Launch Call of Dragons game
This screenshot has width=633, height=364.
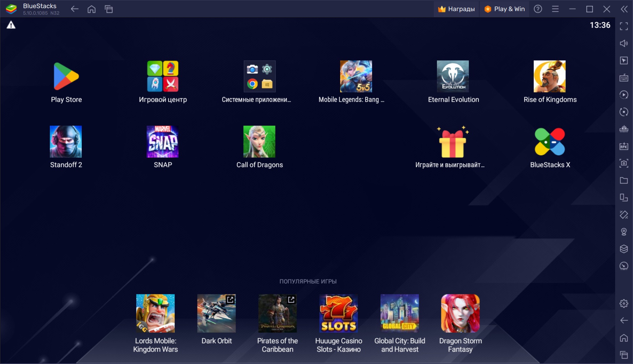click(259, 141)
